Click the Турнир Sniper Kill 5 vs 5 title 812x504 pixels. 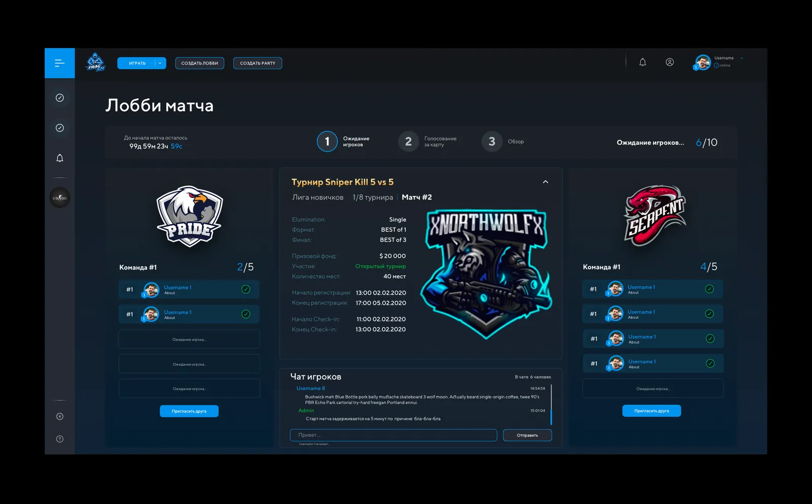[x=343, y=182]
